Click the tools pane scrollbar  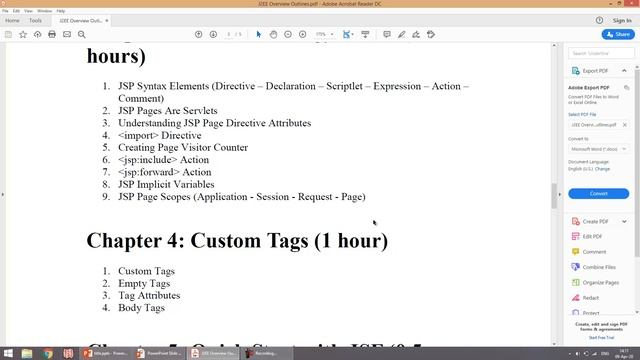point(637,163)
